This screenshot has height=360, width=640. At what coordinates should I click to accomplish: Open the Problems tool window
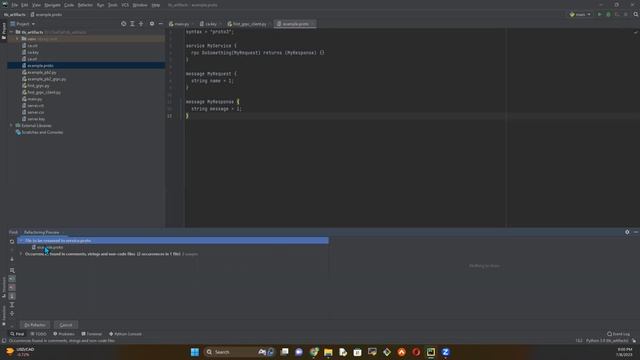[x=64, y=334]
